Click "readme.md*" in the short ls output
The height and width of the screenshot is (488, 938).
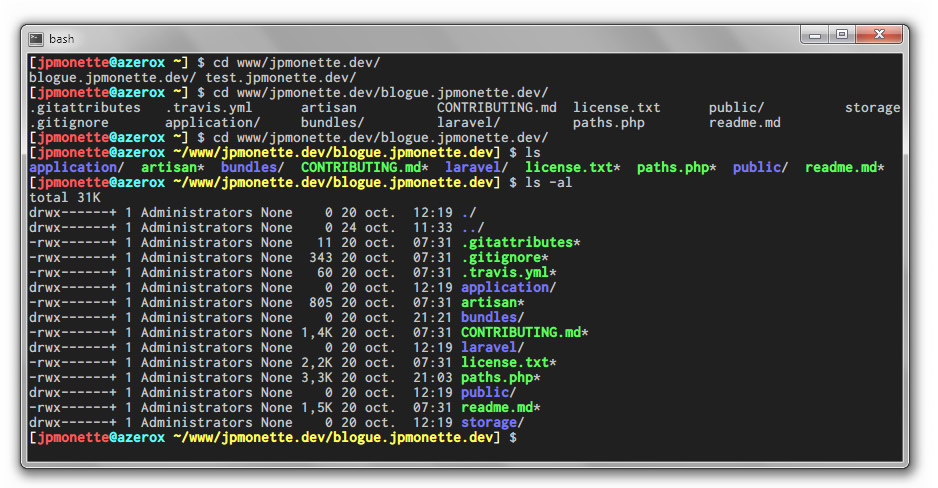tap(844, 168)
